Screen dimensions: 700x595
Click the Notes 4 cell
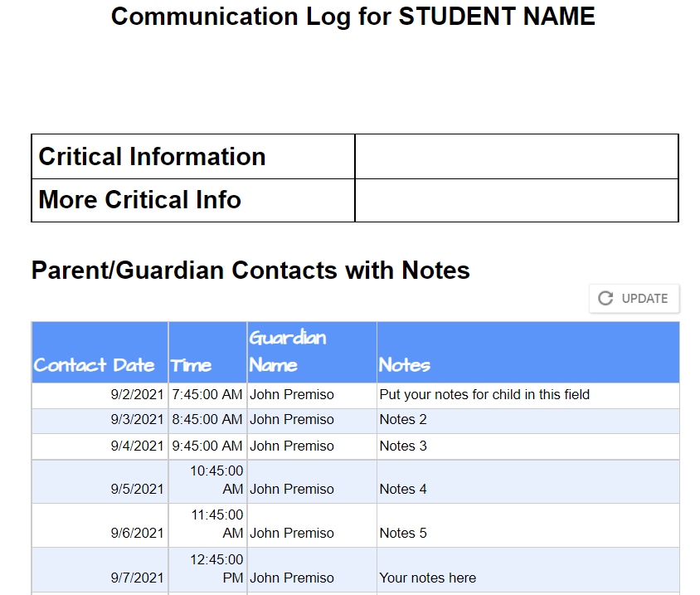[528, 481]
